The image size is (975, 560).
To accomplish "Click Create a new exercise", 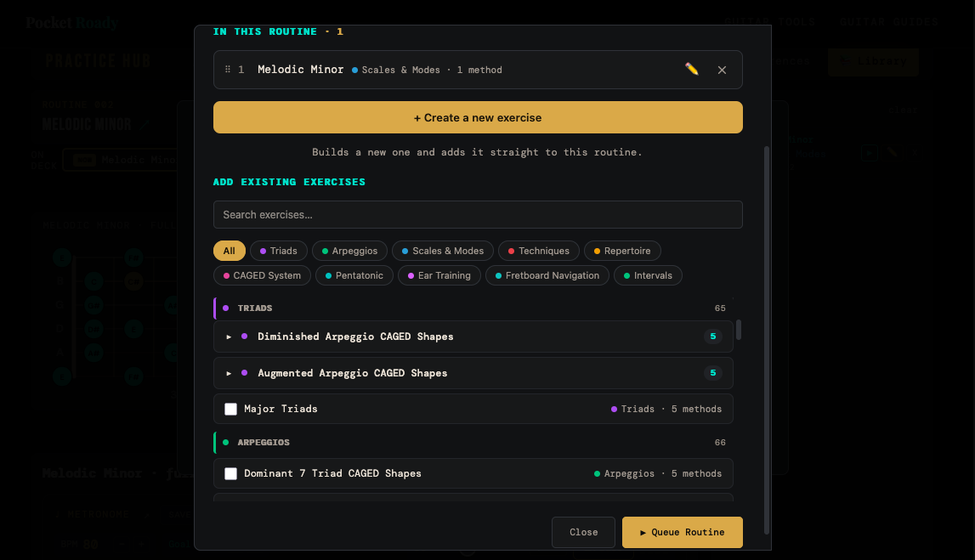I will point(478,117).
